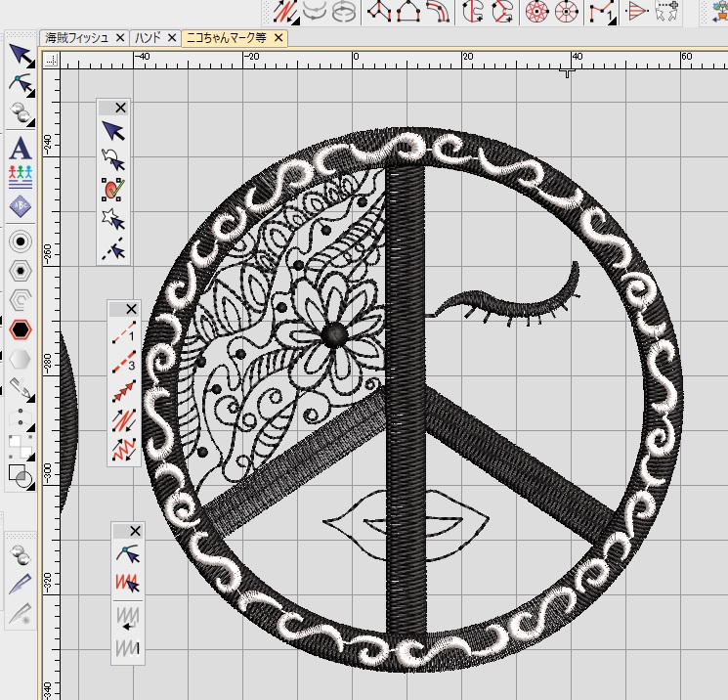
Task: Click the red striped triangle tool
Action: [x=636, y=12]
